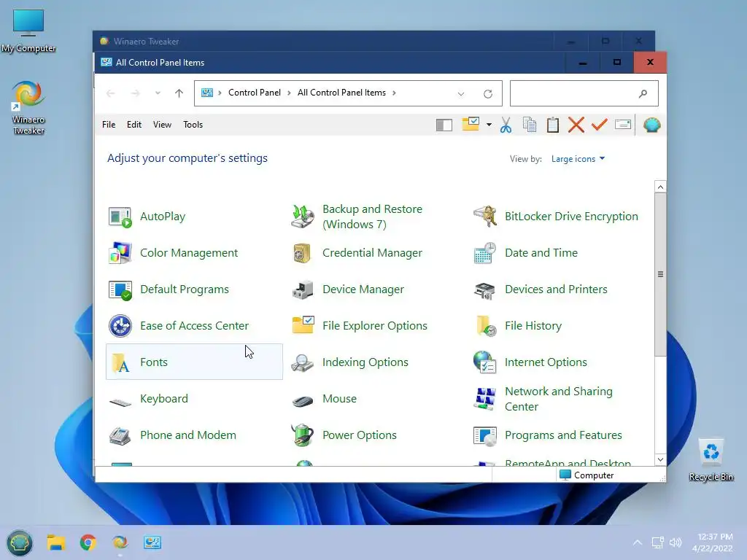Expand the address bar history dropdown

[x=461, y=94]
